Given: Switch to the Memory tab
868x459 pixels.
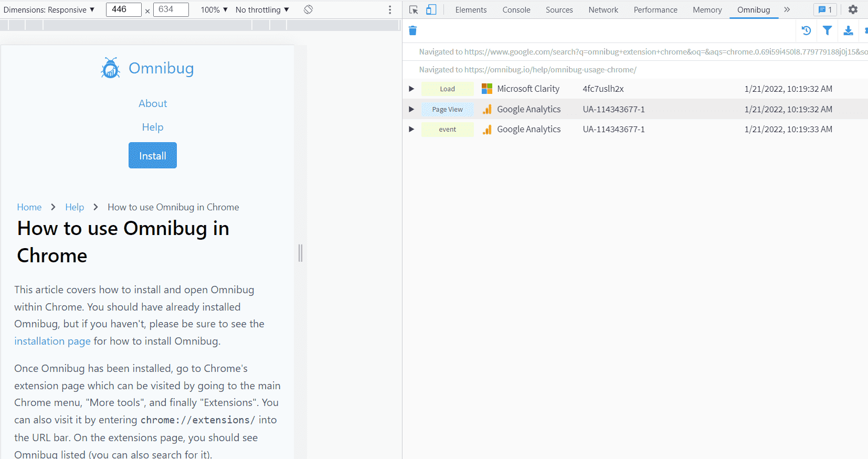Looking at the screenshot, I should click(707, 9).
